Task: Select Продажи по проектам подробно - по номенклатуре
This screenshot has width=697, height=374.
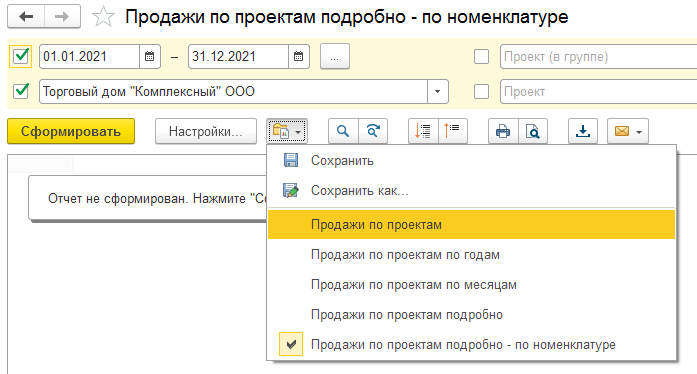Action: pos(471,345)
